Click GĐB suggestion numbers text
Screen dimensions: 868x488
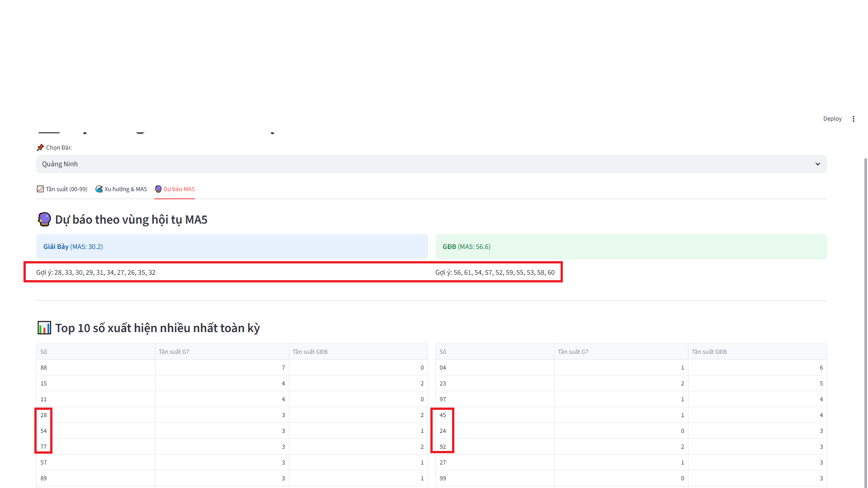click(x=495, y=272)
